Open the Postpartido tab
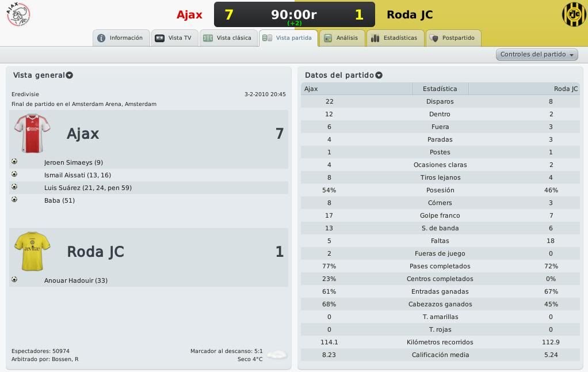This screenshot has width=588, height=372. [x=453, y=38]
